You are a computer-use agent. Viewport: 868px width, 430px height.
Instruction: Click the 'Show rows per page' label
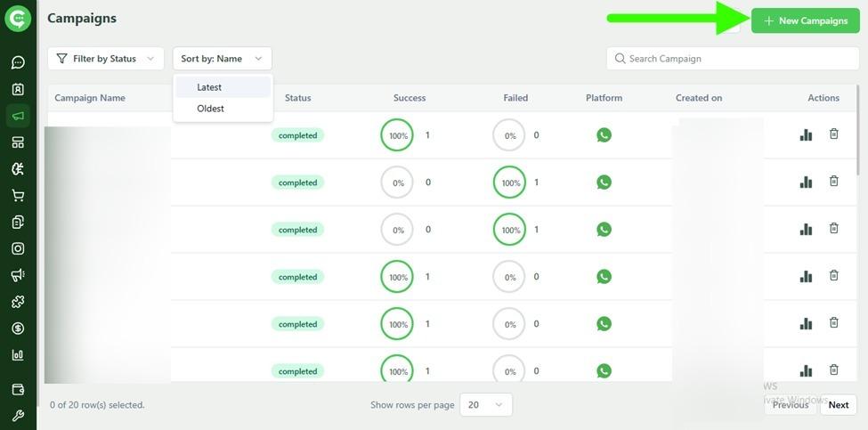click(x=412, y=405)
